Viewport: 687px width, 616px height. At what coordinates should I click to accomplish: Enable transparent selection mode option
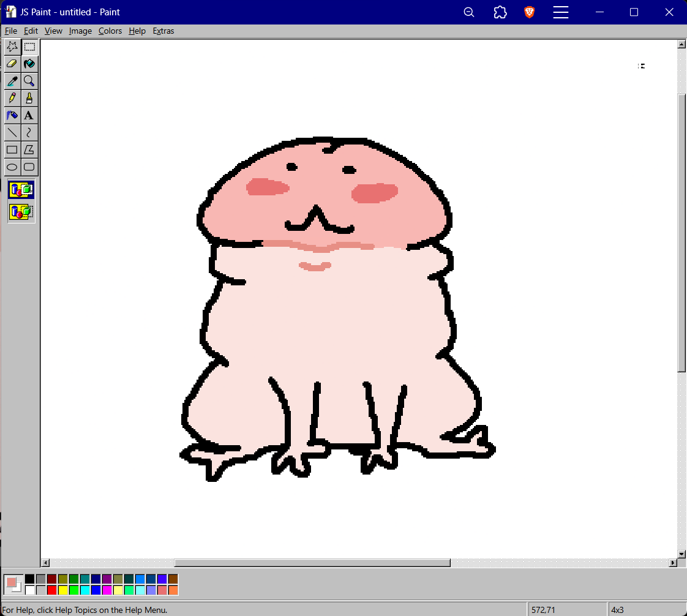click(x=21, y=212)
